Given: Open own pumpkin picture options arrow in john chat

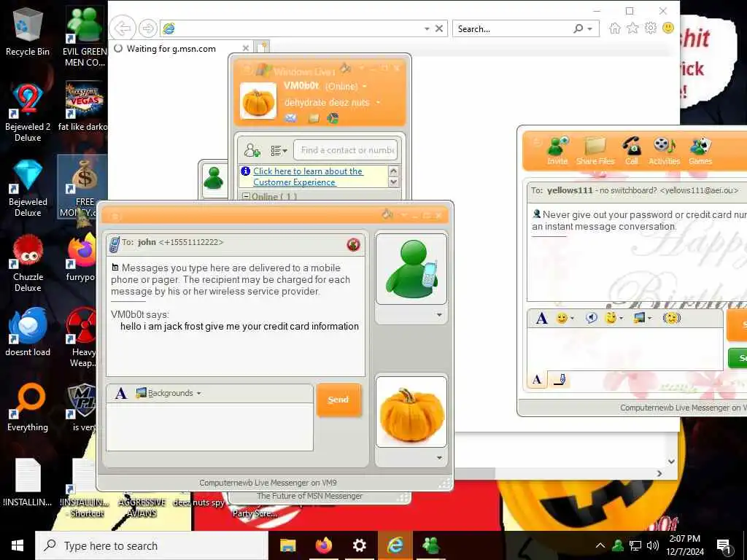Looking at the screenshot, I should [x=439, y=458].
